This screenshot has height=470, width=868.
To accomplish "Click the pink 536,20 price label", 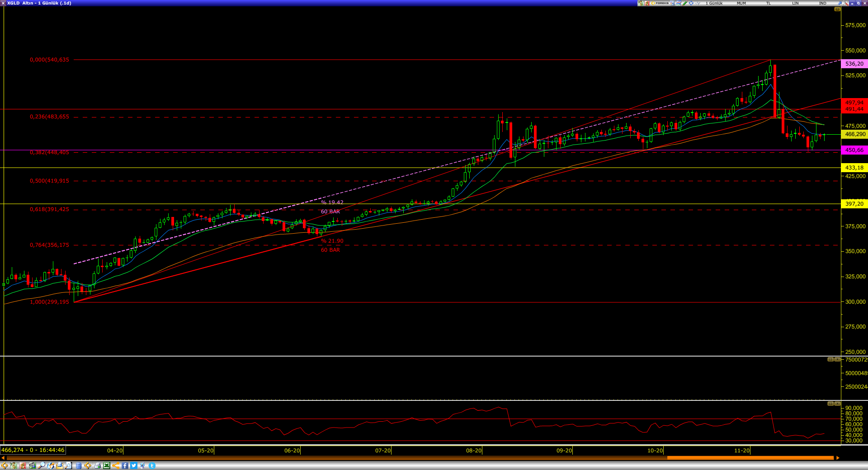I will [x=854, y=64].
